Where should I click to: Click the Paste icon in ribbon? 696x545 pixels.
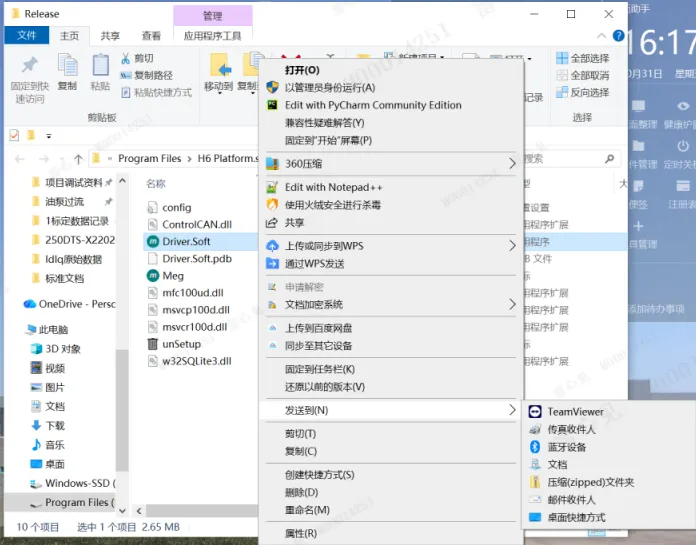[x=100, y=65]
